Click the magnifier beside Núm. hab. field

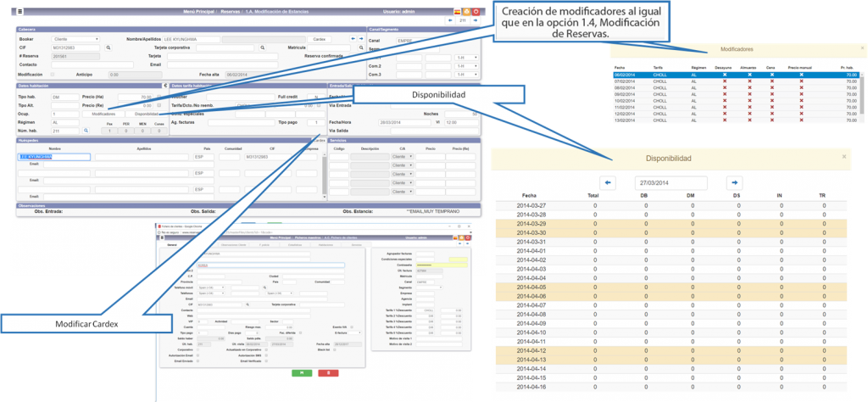point(85,131)
